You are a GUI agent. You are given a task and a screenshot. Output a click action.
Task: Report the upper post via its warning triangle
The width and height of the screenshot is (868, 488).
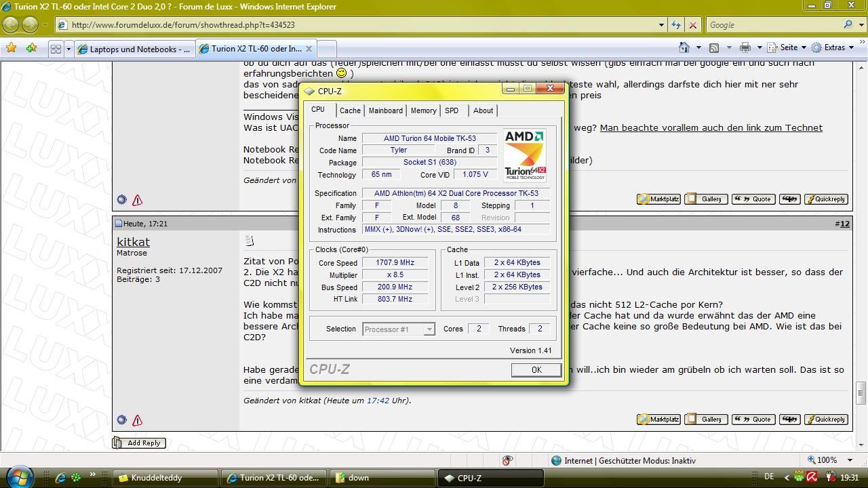(x=137, y=200)
